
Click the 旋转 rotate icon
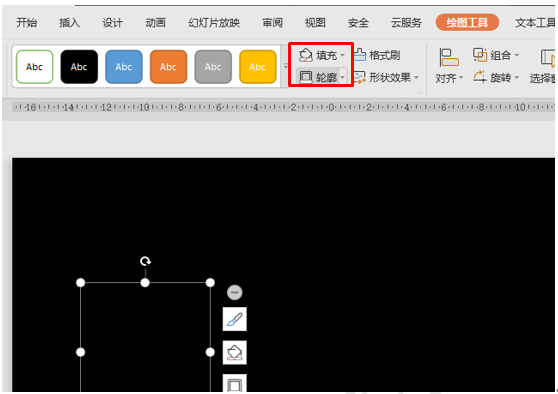click(x=480, y=77)
